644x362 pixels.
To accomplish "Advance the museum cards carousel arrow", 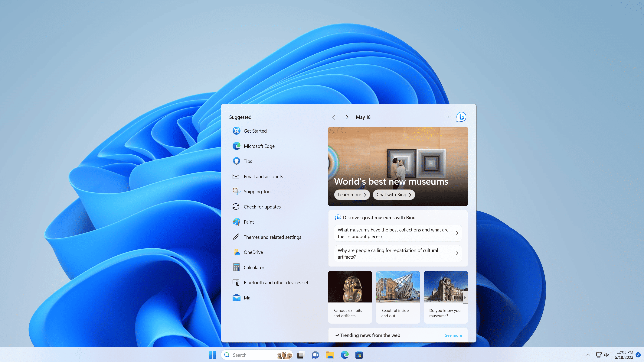I will coord(465,298).
